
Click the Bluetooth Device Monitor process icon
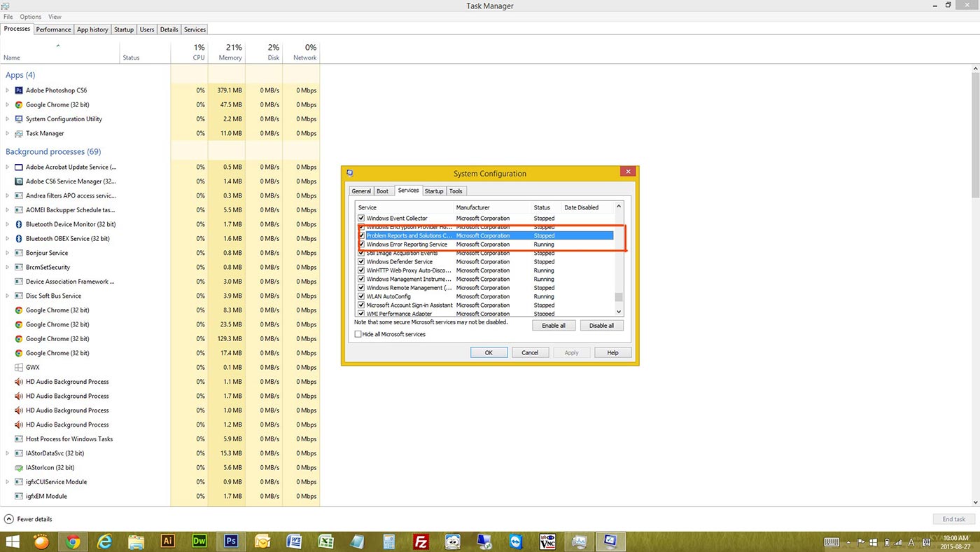pyautogui.click(x=19, y=224)
